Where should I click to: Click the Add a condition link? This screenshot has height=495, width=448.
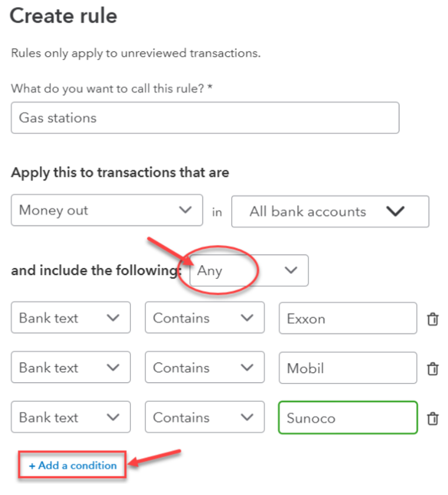[x=73, y=465]
